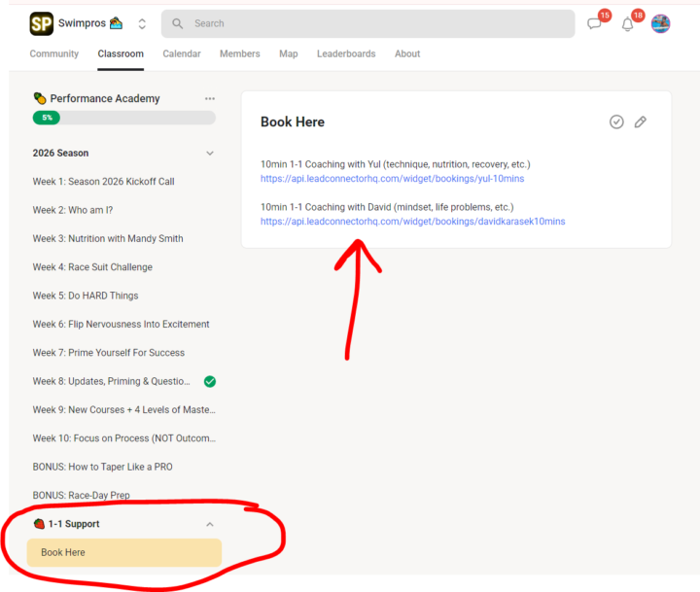Open the Swimpros group switcher arrows
Image resolution: width=700 pixels, height=592 pixels.
coord(142,23)
